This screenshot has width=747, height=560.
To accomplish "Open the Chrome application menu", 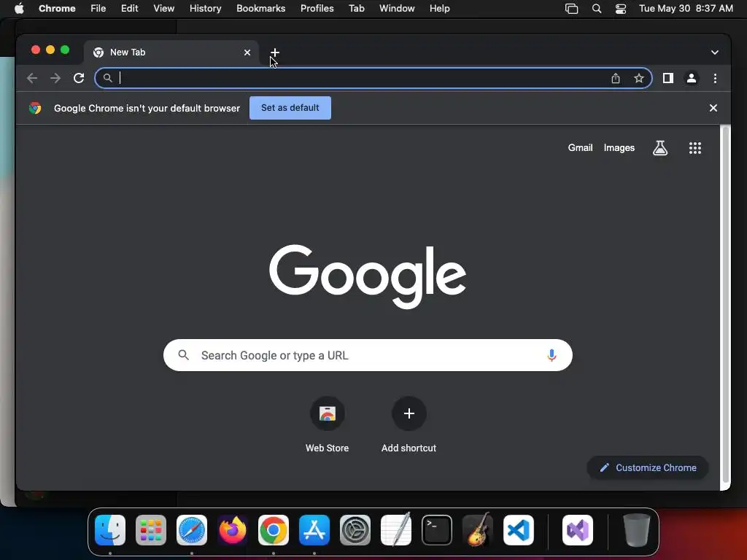I will pos(57,9).
